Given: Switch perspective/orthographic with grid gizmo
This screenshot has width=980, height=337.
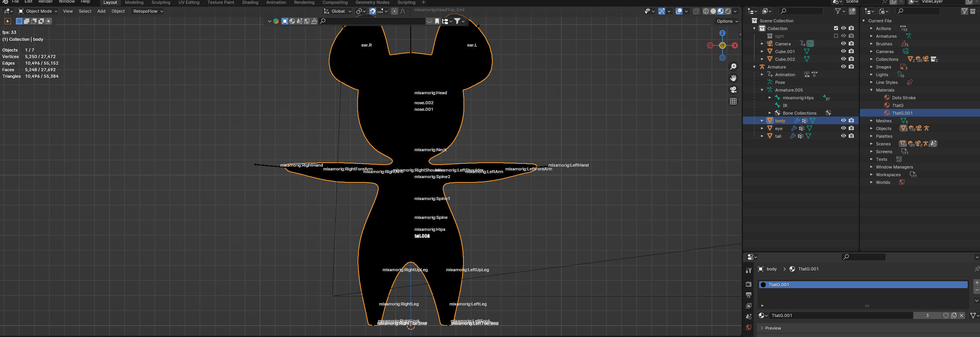Looking at the screenshot, I should point(733,101).
